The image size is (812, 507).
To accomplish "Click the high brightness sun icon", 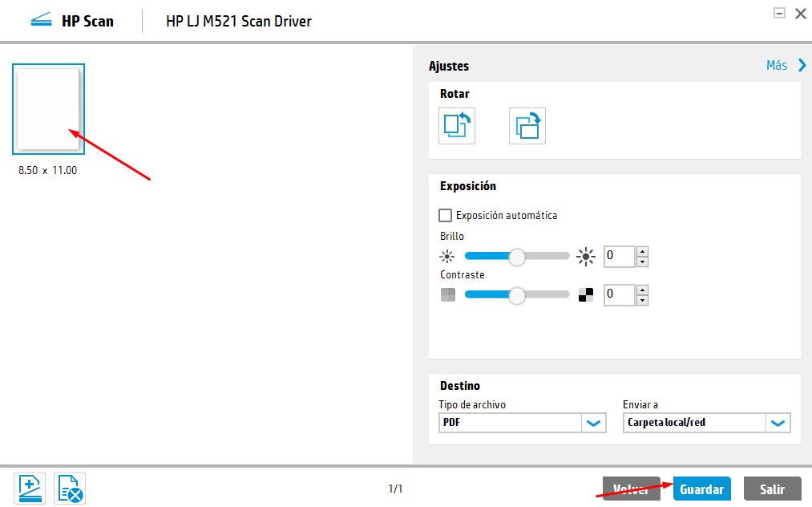I will click(586, 257).
